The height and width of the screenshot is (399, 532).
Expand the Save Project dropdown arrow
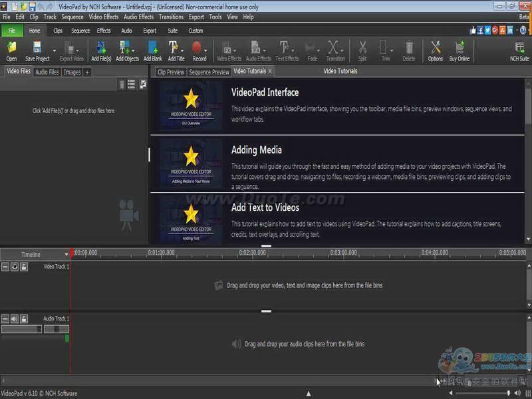coord(55,51)
